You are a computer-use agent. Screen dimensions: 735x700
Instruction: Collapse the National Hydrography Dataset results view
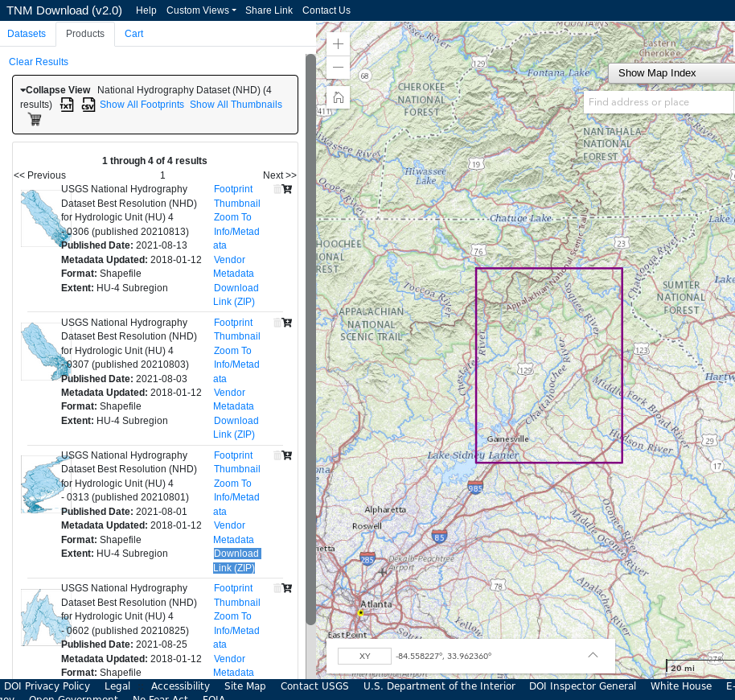[x=55, y=90]
